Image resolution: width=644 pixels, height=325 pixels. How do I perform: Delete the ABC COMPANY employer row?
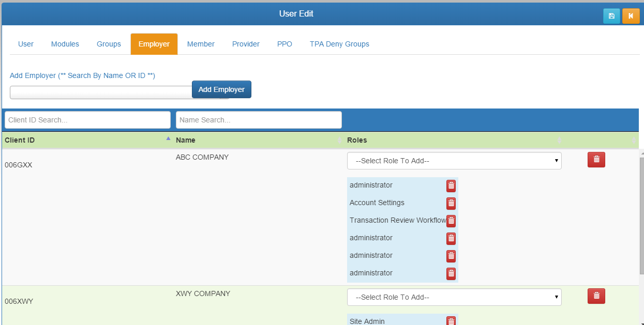596,160
